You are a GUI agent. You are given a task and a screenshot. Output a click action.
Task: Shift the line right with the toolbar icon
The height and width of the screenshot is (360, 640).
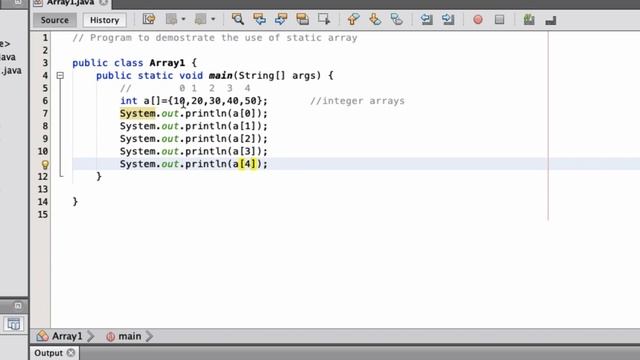click(448, 19)
